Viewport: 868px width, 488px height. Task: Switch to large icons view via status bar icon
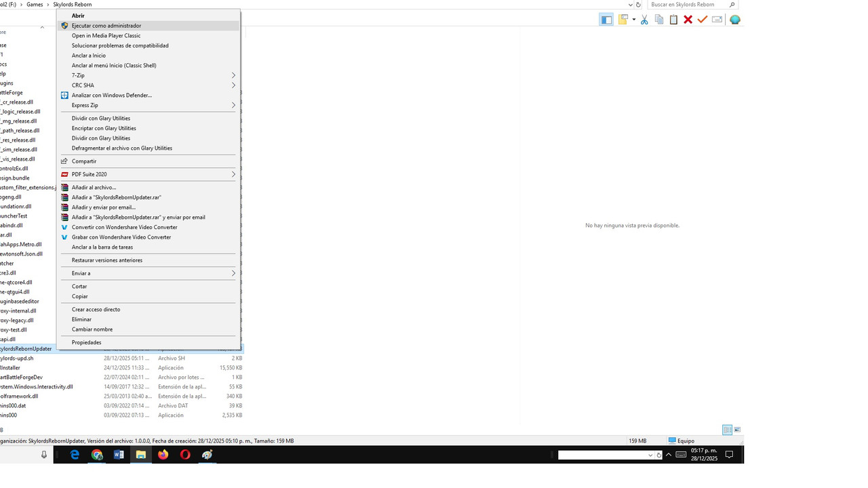point(737,430)
